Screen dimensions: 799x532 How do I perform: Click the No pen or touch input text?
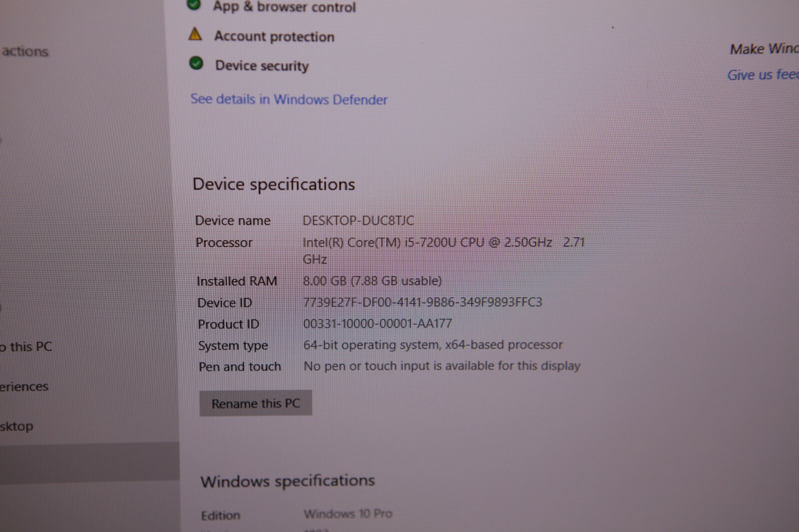442,366
